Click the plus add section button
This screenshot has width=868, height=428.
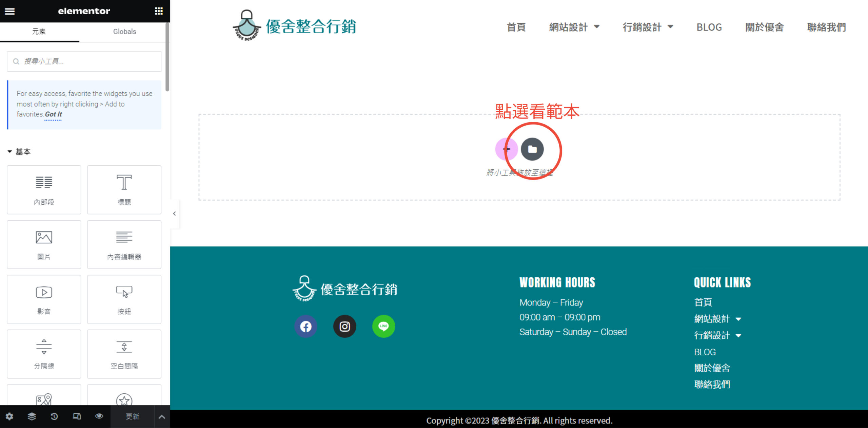tap(506, 149)
